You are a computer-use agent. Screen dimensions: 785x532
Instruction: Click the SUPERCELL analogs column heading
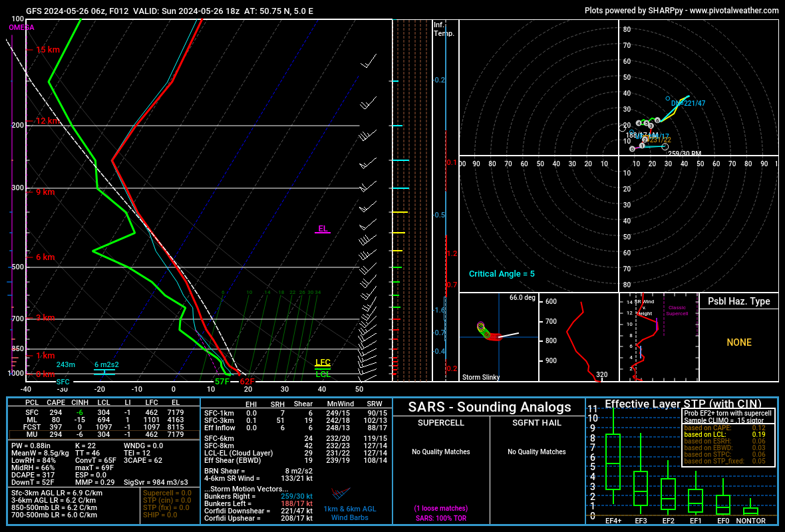441,423
